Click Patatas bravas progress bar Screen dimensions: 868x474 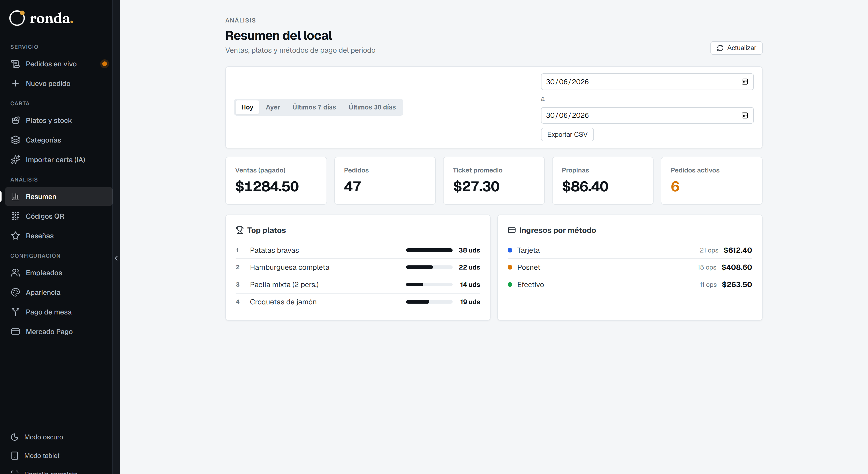click(429, 250)
